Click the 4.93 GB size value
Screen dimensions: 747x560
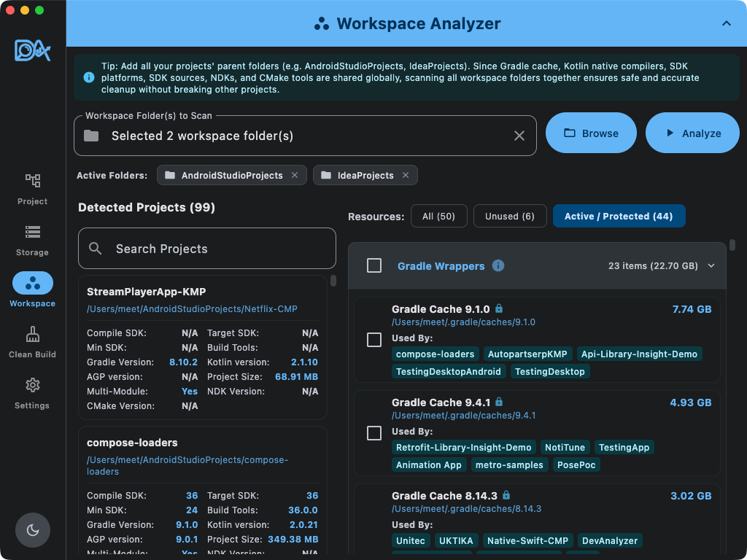click(x=691, y=402)
